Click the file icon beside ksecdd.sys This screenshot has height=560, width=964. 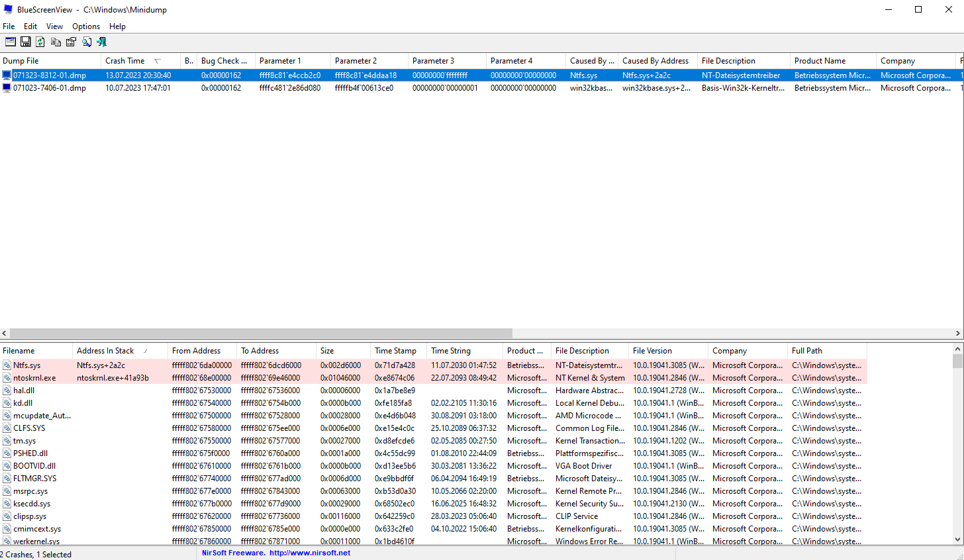pyautogui.click(x=7, y=504)
